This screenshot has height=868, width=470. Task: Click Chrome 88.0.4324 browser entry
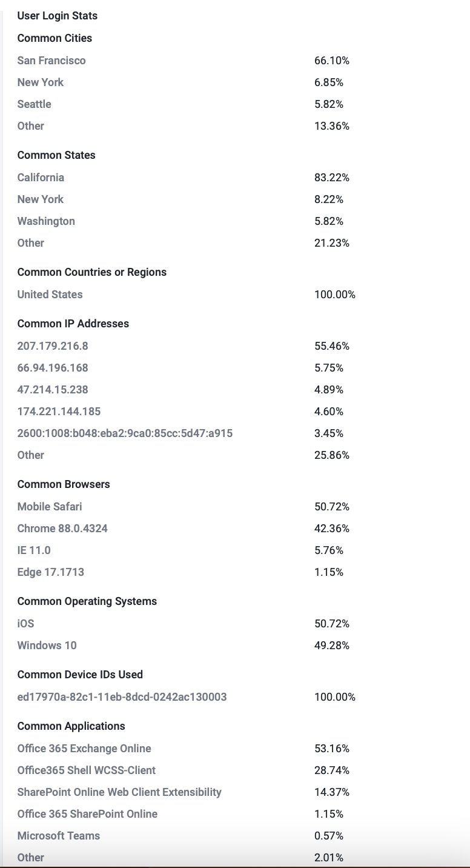coord(62,529)
